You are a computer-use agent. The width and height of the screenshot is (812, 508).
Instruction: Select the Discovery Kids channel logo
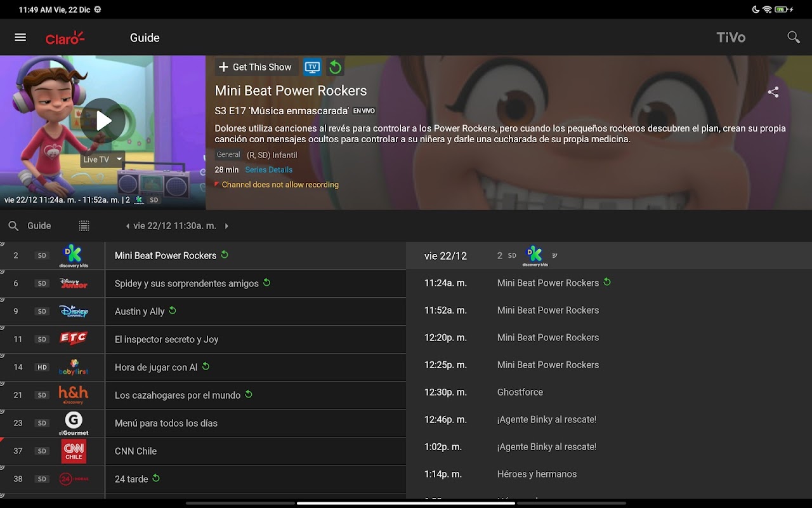click(x=74, y=256)
